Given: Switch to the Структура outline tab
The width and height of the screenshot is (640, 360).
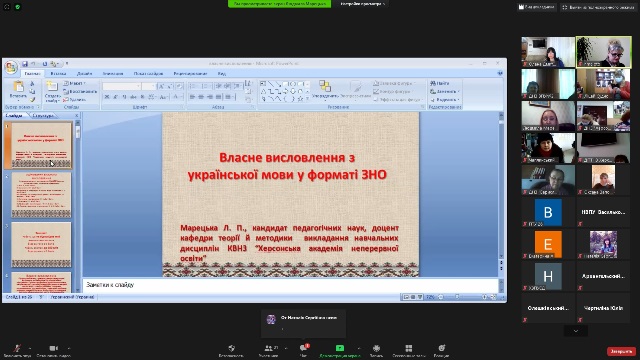Looking at the screenshot, I should pyautogui.click(x=43, y=116).
